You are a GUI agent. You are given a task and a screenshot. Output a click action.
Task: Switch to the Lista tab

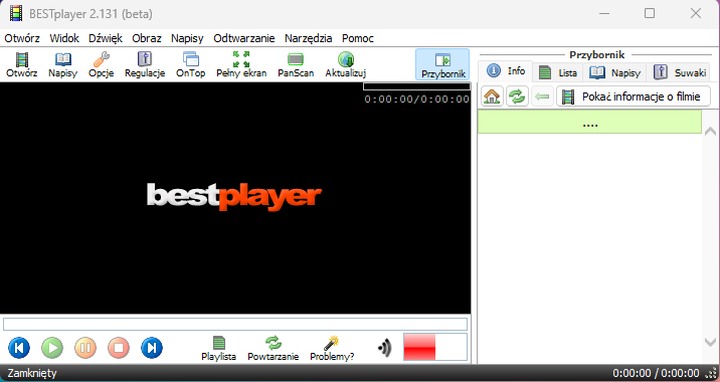pyautogui.click(x=558, y=72)
